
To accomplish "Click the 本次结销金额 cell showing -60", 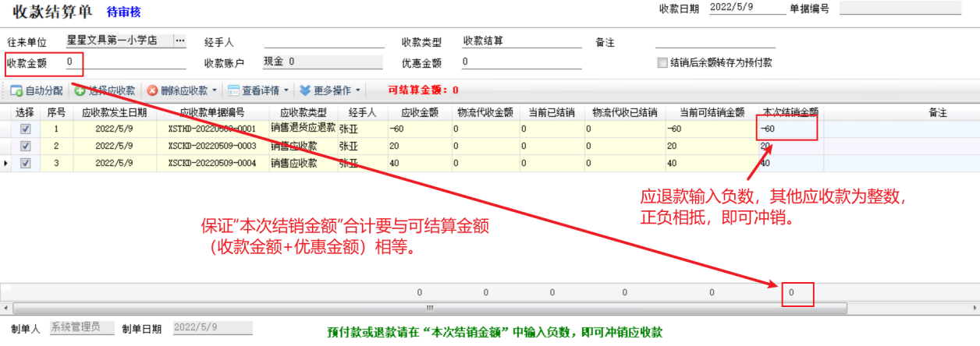I will pos(786,129).
